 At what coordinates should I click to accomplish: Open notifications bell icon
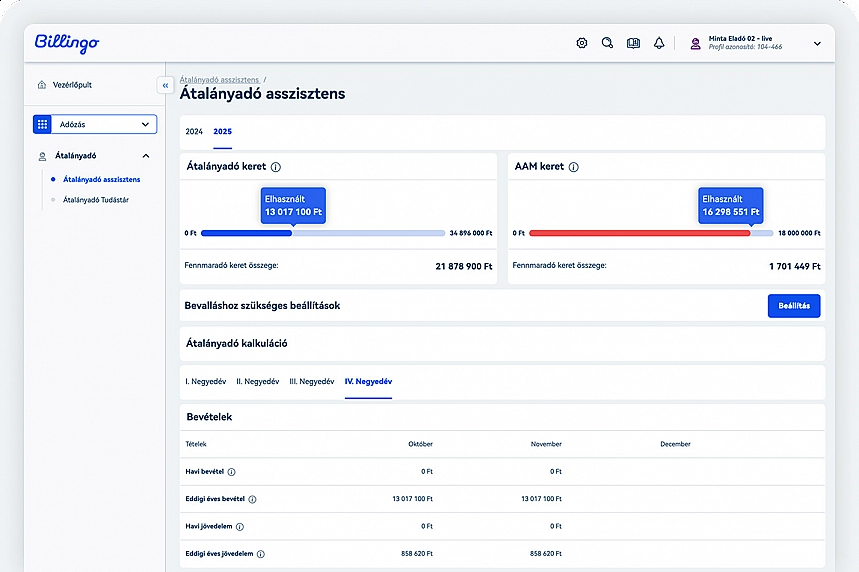point(659,44)
